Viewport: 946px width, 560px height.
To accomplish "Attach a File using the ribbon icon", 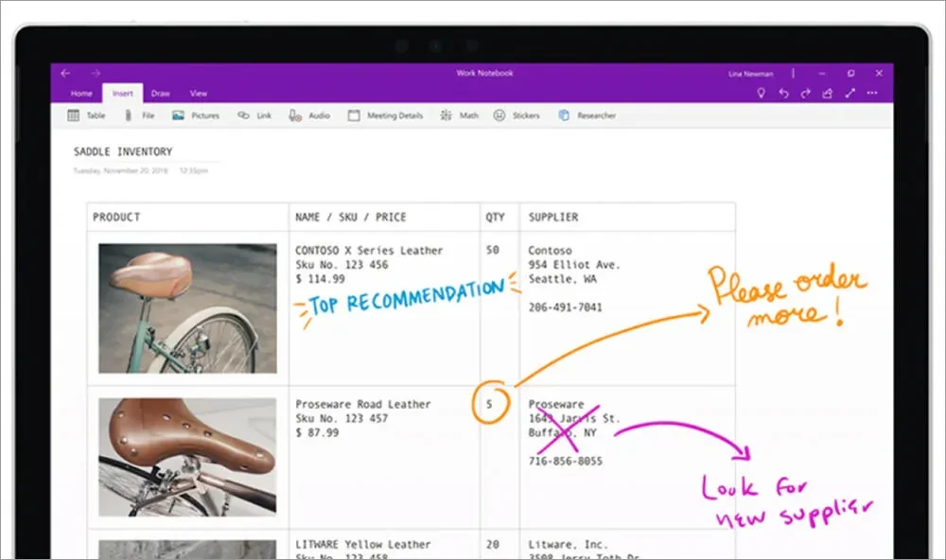I will tap(144, 114).
